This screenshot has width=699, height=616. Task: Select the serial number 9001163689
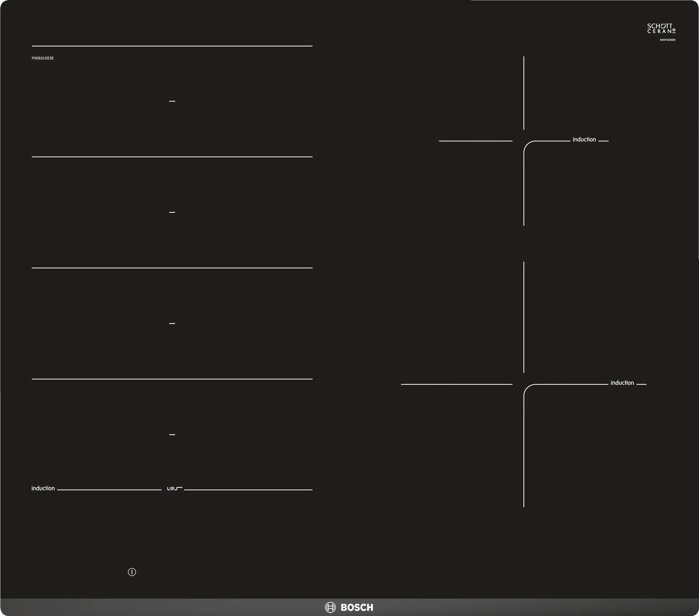tap(668, 40)
